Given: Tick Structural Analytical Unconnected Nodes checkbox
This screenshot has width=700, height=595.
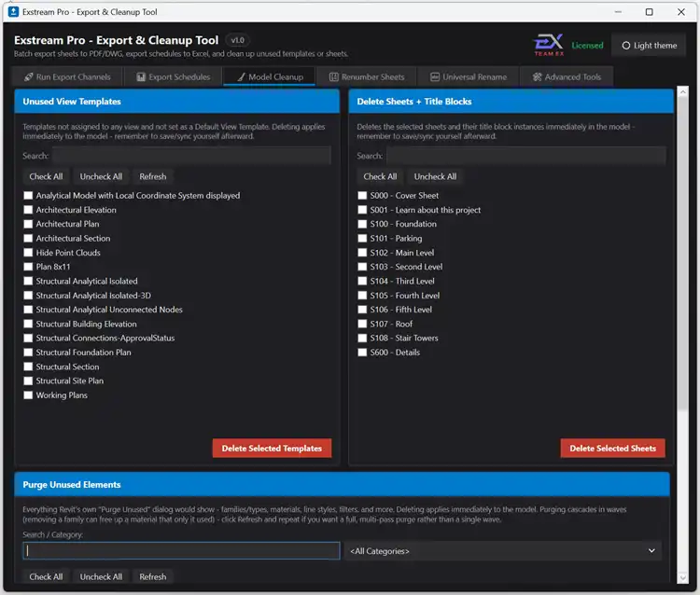Looking at the screenshot, I should coord(28,310).
